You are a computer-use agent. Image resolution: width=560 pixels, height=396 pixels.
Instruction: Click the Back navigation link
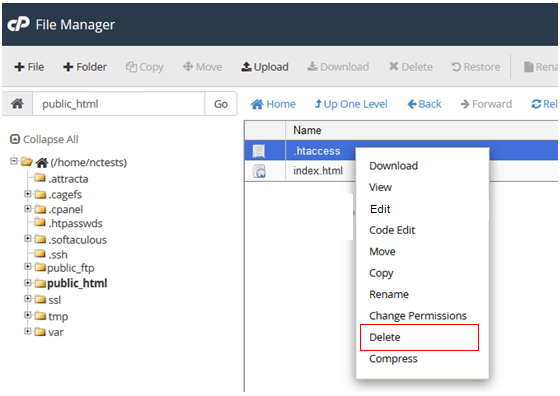point(424,104)
